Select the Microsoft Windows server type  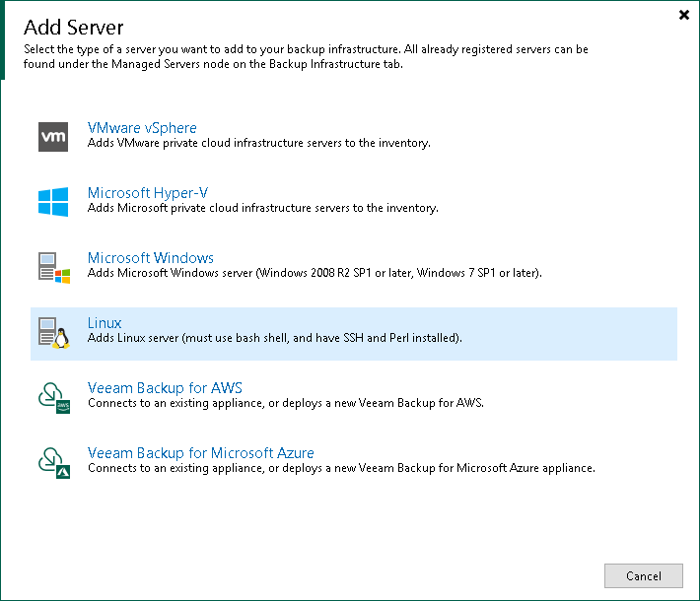151,258
